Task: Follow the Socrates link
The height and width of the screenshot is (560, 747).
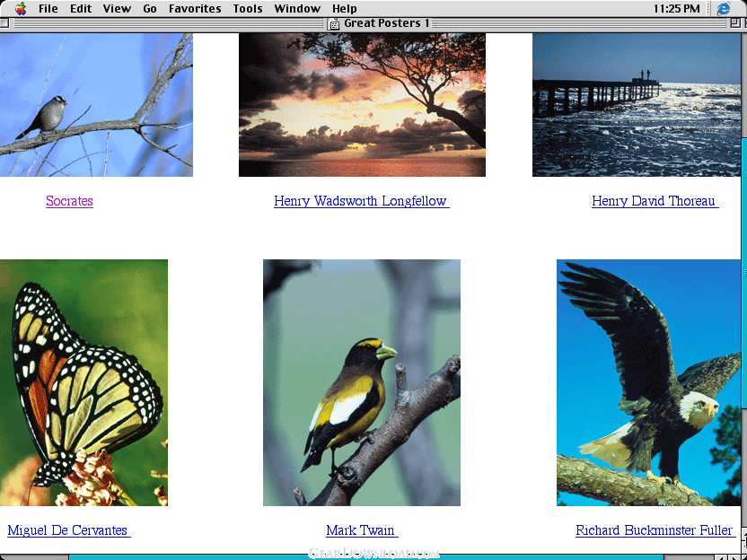Action: (69, 201)
